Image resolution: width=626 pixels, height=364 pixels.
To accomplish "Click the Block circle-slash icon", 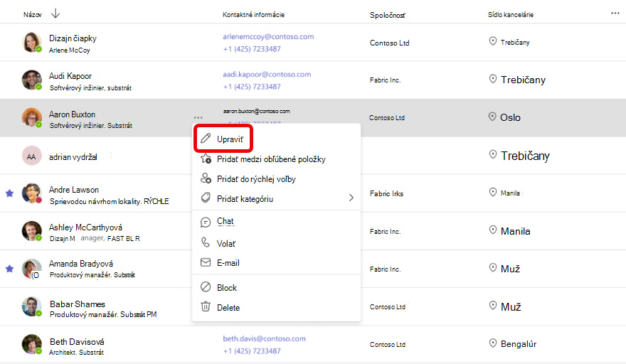I will click(x=205, y=287).
